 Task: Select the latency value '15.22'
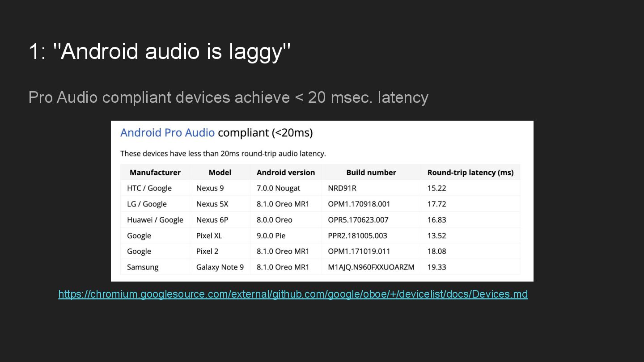(437, 188)
